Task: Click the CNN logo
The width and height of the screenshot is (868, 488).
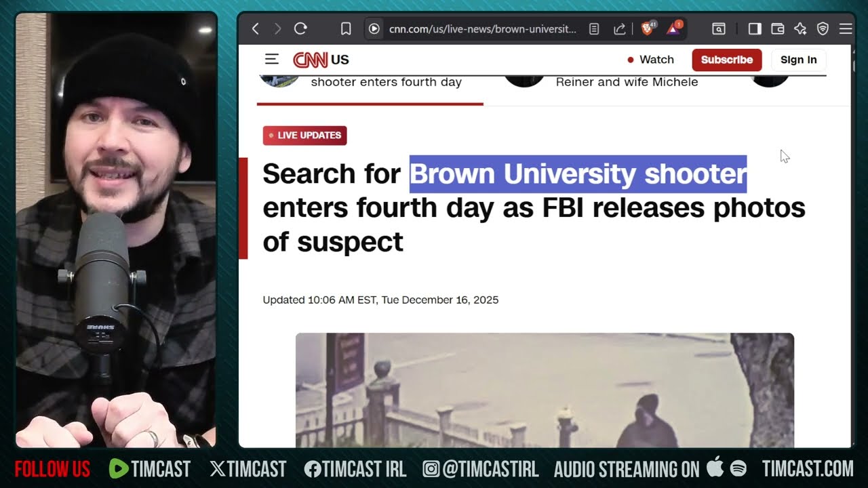Action: [x=311, y=60]
